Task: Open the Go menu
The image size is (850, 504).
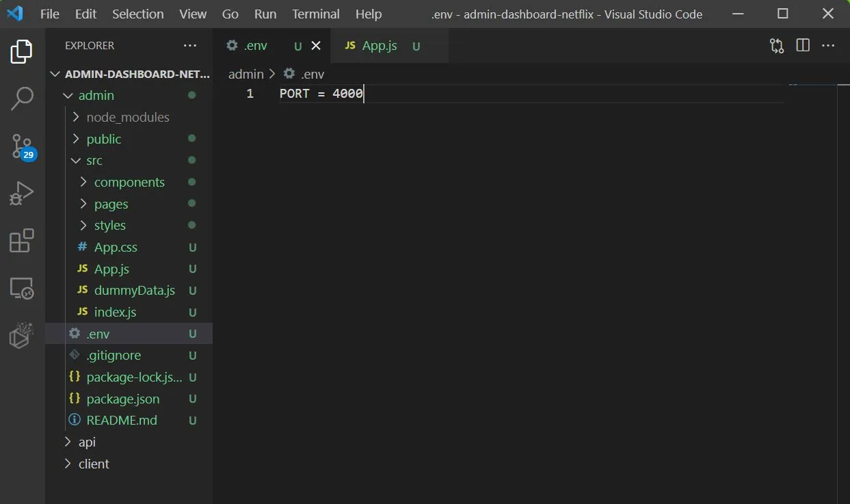Action: [x=230, y=14]
